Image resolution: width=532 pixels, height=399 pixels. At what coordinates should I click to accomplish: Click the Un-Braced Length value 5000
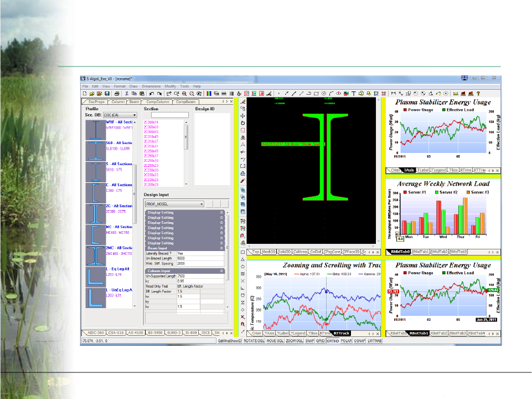point(200,258)
